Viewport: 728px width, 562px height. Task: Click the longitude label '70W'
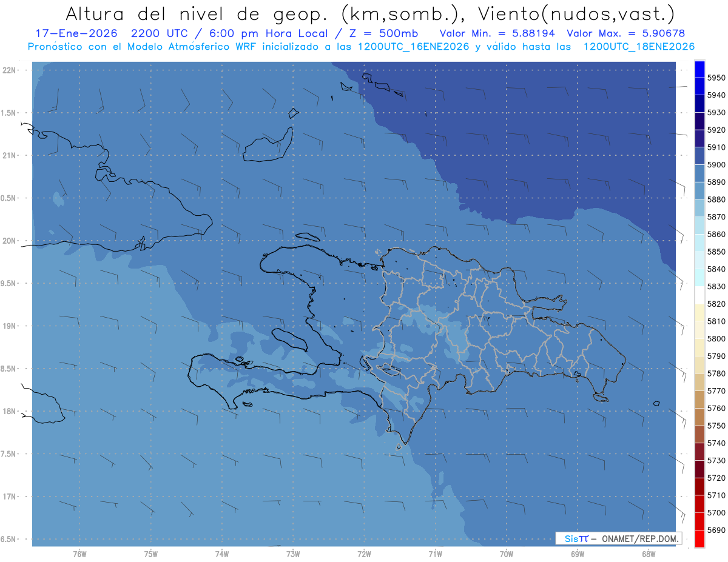pos(507,554)
